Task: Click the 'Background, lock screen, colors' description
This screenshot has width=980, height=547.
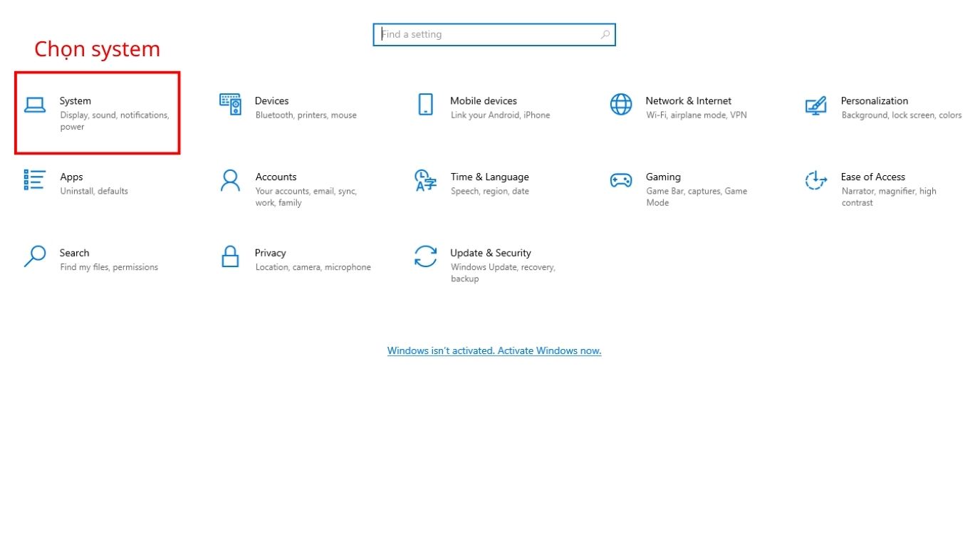Action: 902,115
